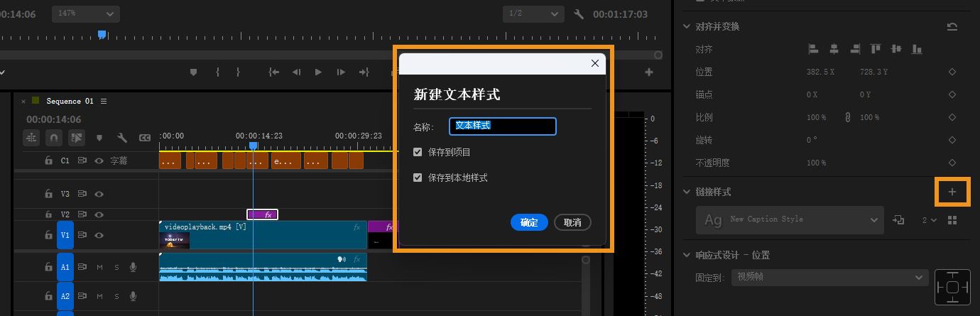The image size is (980, 316).
Task: Click the plus icon to create a style
Action: coord(952,192)
